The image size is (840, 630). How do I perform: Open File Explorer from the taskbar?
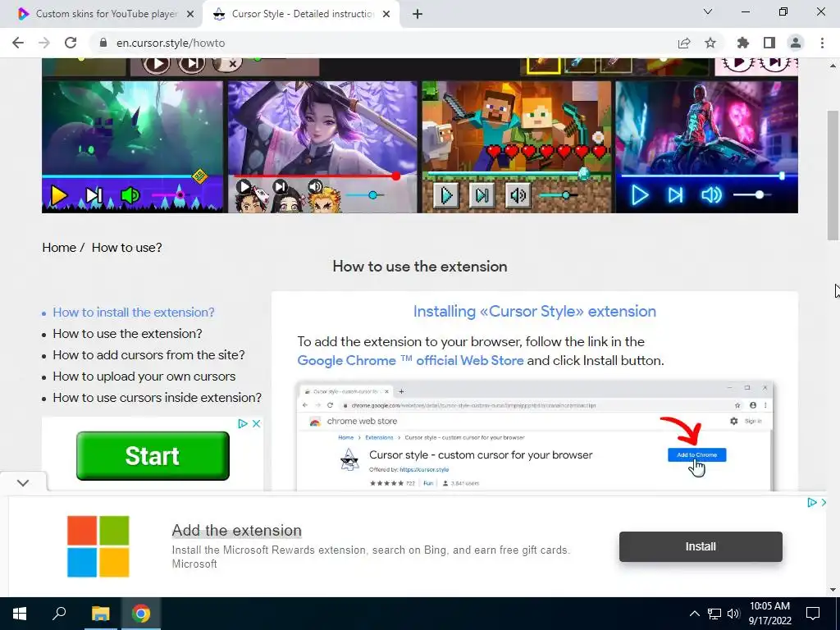(x=100, y=614)
